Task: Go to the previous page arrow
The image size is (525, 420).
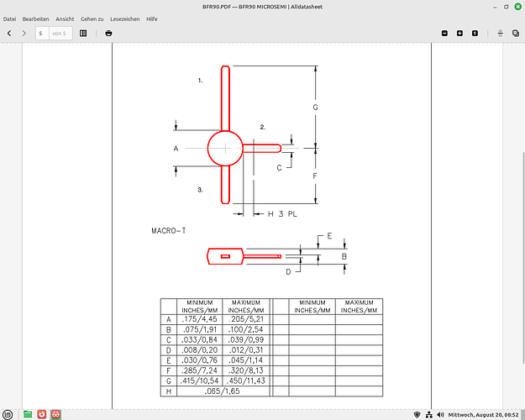Action: [9, 33]
